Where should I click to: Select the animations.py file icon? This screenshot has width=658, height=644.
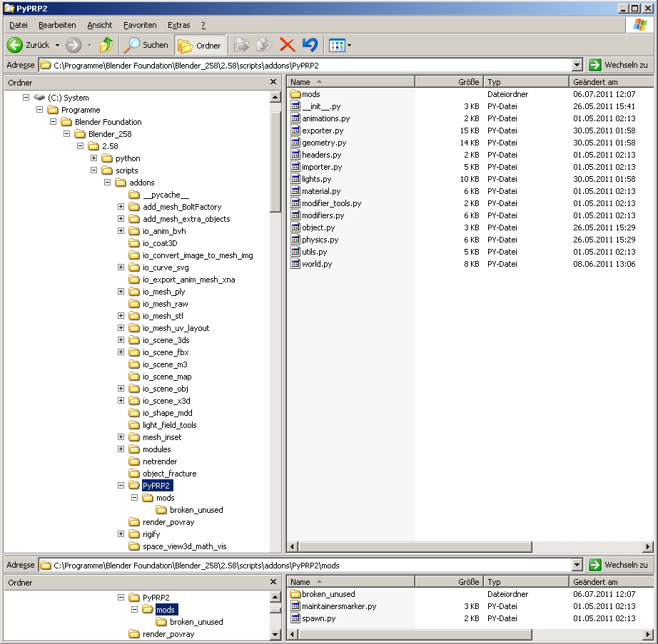[296, 118]
